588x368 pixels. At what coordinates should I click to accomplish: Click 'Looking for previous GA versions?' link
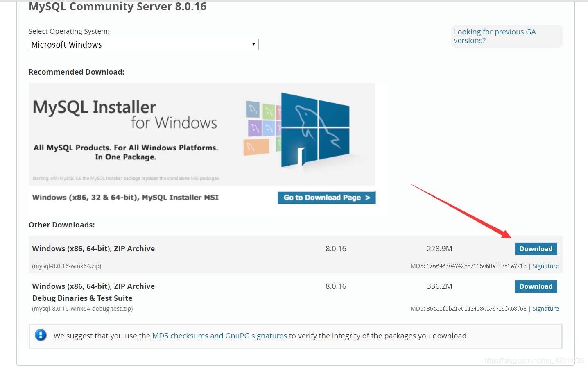pyautogui.click(x=495, y=36)
